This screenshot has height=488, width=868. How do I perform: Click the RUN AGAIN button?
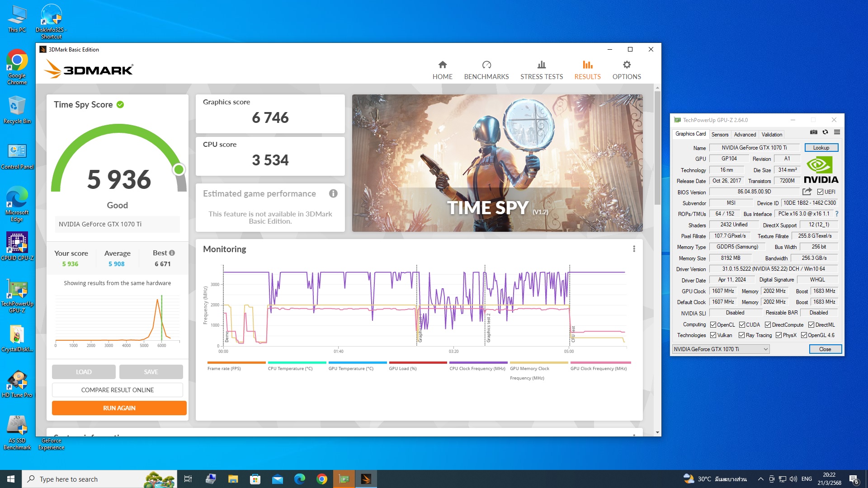click(x=119, y=408)
